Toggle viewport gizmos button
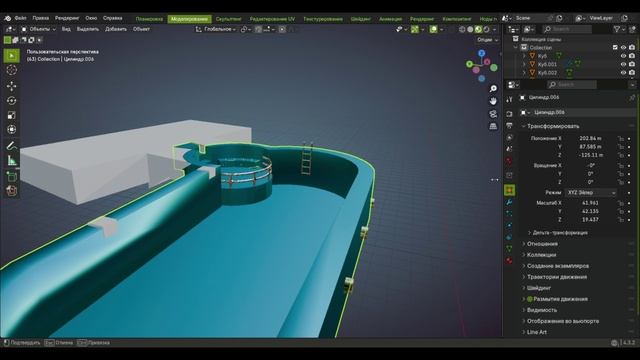The width and height of the screenshot is (640, 360). [415, 29]
